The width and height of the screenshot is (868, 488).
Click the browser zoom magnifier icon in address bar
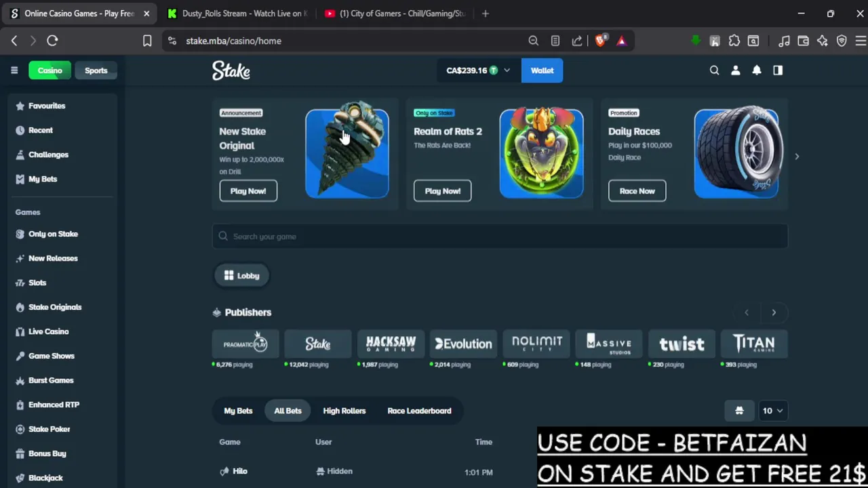pyautogui.click(x=534, y=41)
